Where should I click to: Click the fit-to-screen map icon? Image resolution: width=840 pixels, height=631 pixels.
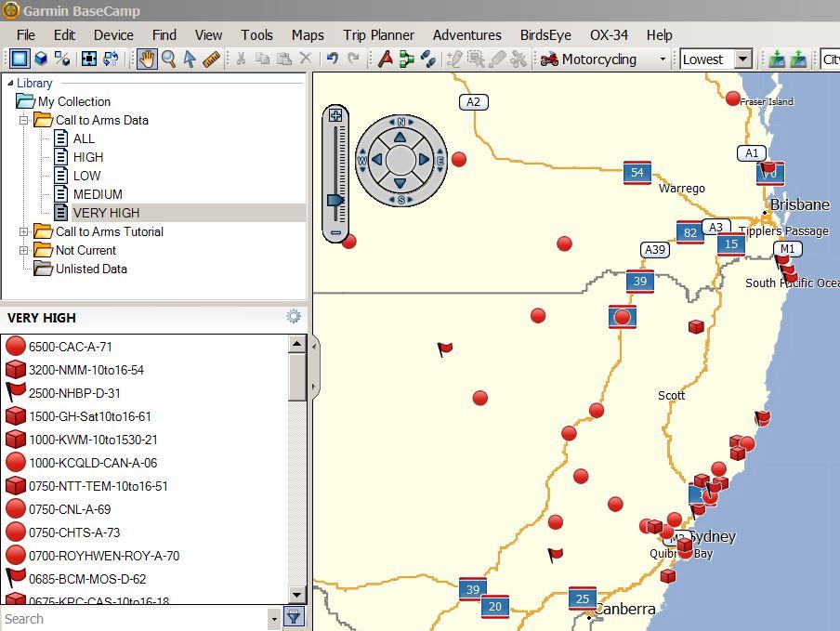click(x=89, y=59)
